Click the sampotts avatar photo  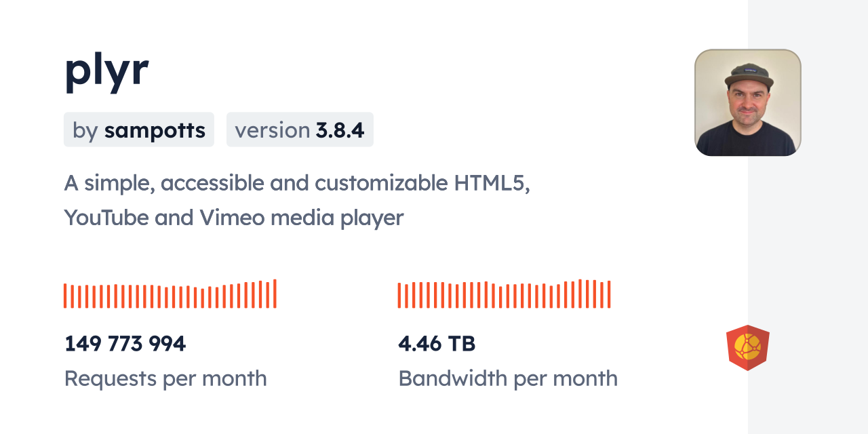click(747, 102)
